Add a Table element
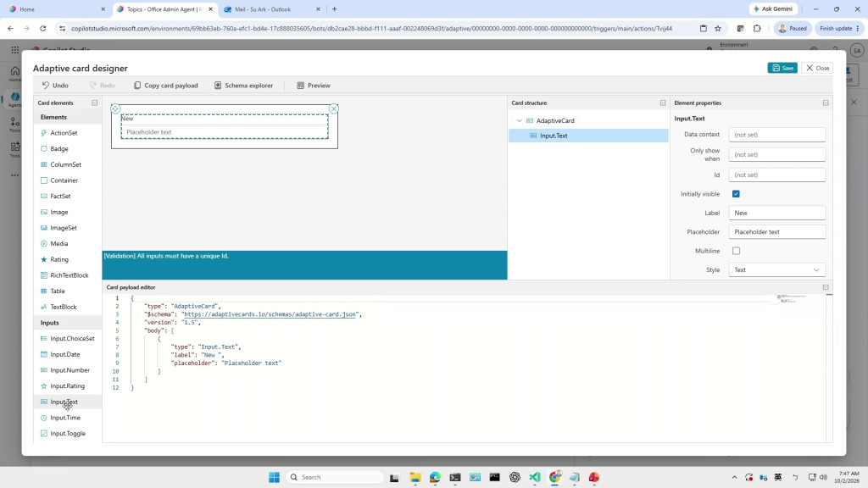 click(x=57, y=291)
